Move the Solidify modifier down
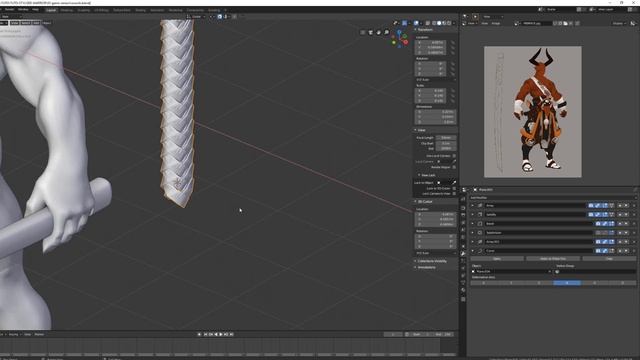 [x=626, y=214]
